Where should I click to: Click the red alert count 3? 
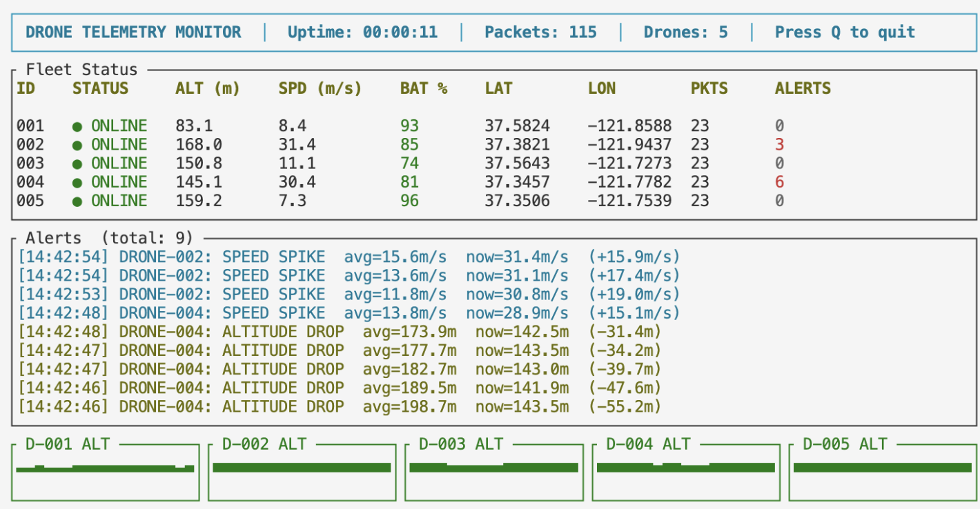(x=779, y=145)
